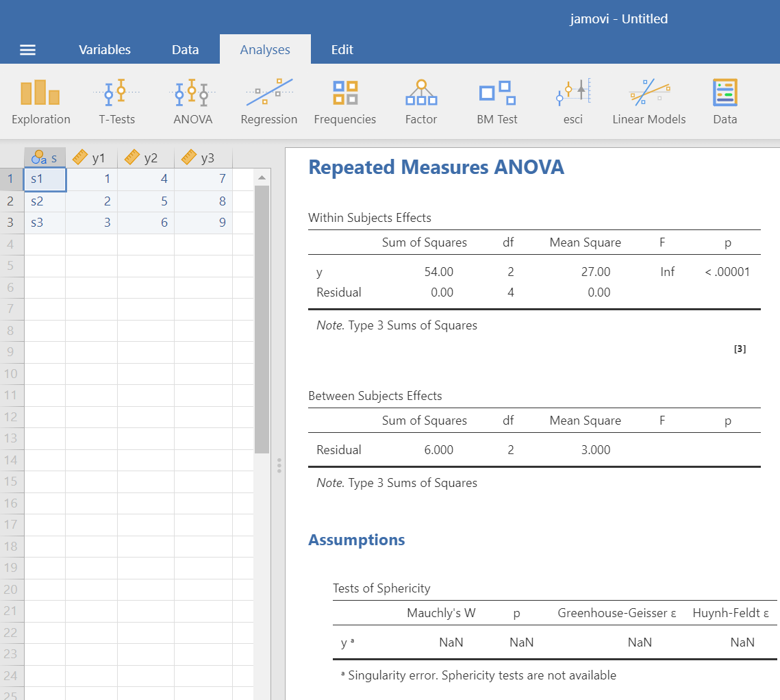780x700 pixels.
Task: Click the Between Subjects Effects table title
Action: [x=375, y=396]
